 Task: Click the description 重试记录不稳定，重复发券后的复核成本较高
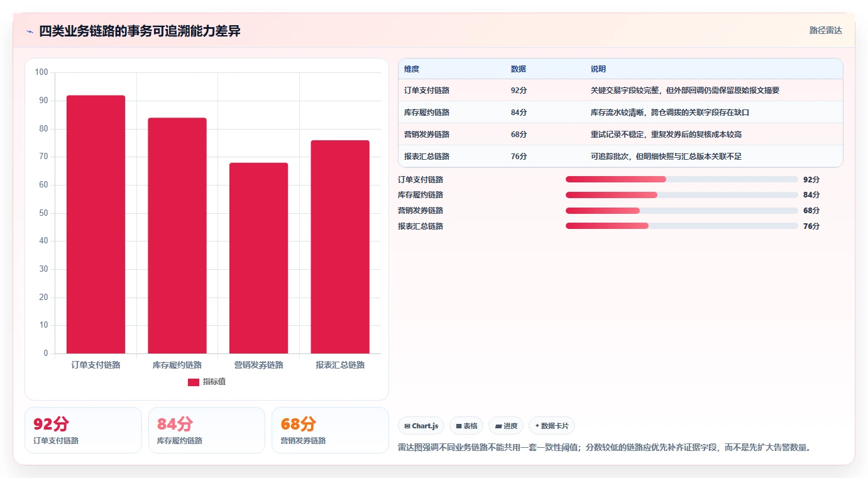[x=666, y=135]
